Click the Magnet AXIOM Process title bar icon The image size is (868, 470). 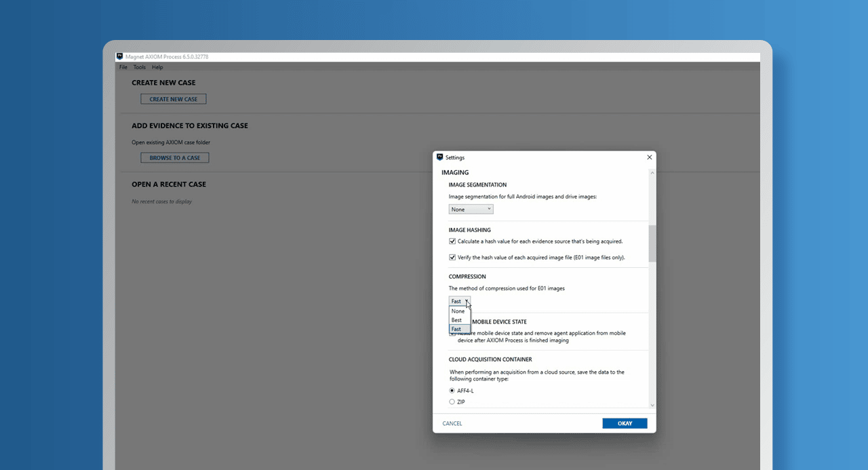[120, 57]
